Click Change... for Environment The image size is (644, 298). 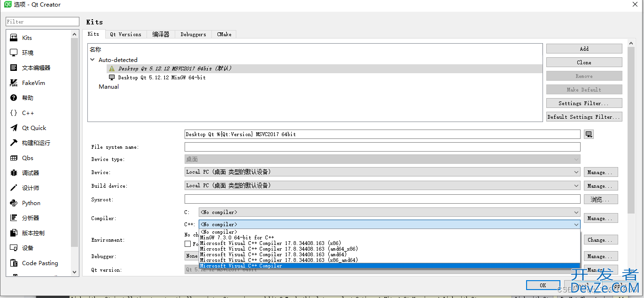point(601,240)
